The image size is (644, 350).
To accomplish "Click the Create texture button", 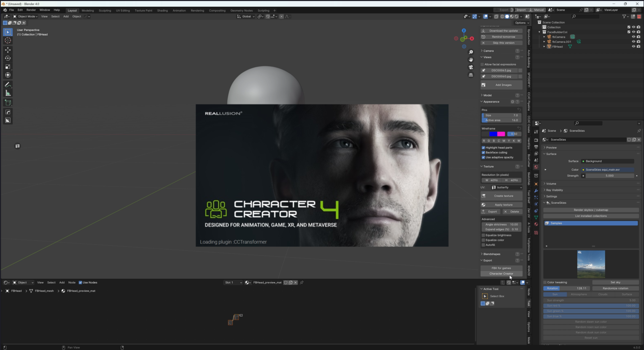I will click(501, 196).
